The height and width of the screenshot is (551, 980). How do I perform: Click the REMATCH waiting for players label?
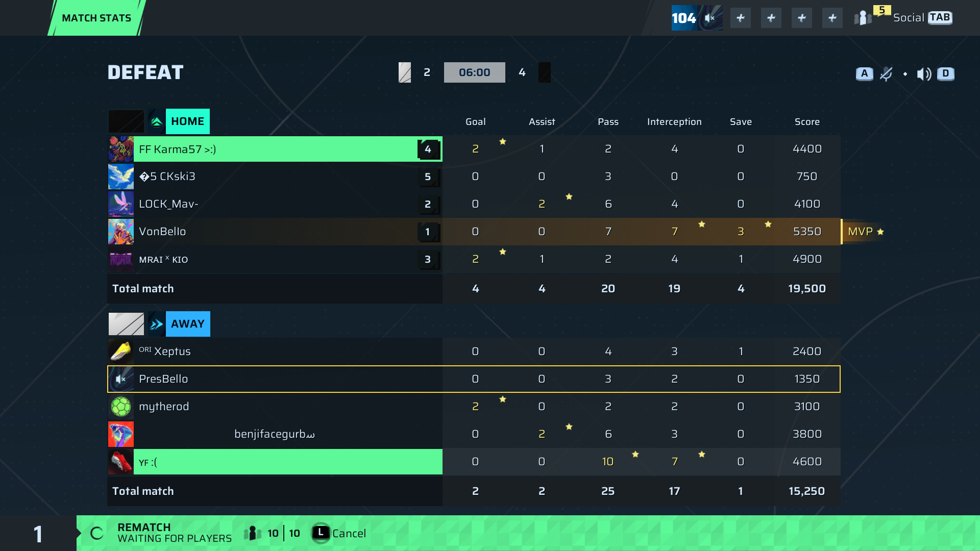(175, 533)
